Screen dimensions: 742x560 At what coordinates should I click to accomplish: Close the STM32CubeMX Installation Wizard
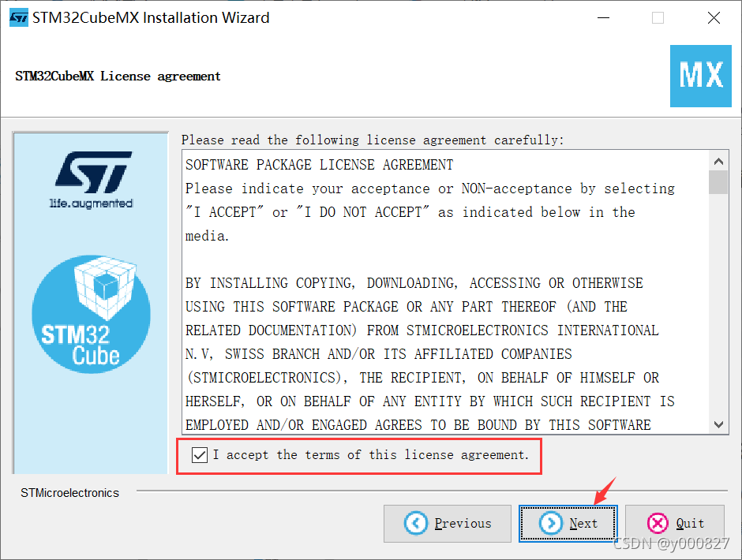click(x=714, y=18)
